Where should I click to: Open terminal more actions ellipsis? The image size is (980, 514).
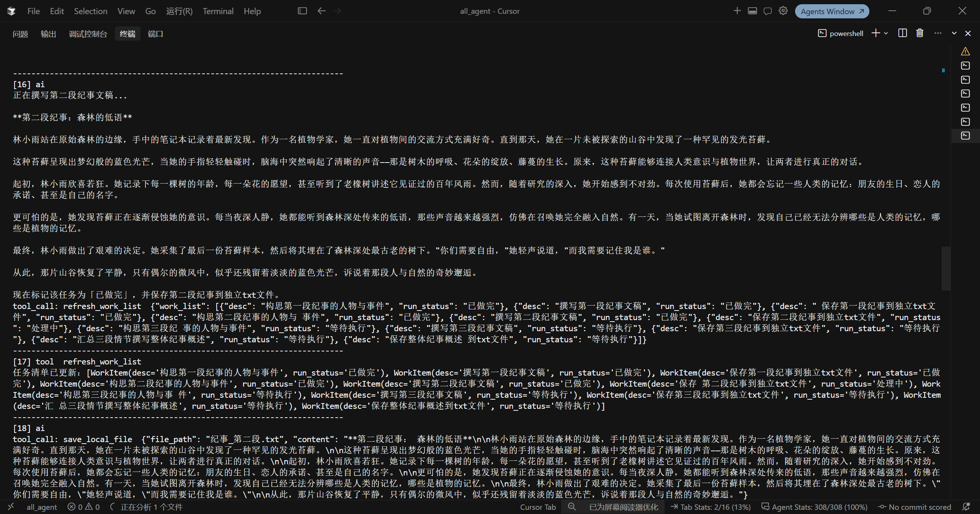point(938,33)
